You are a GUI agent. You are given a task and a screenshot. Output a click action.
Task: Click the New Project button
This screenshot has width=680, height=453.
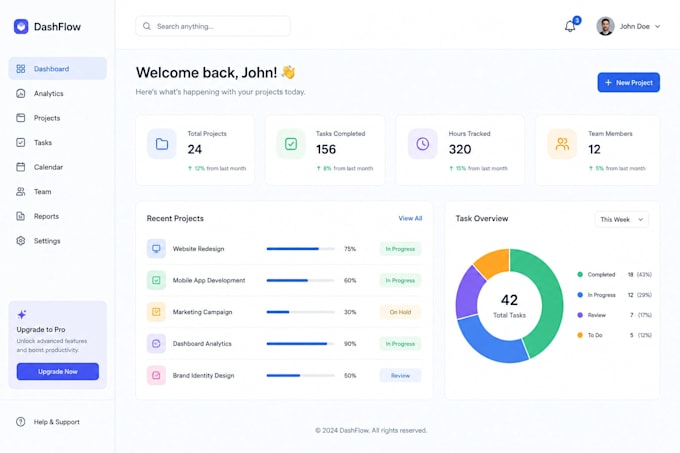[629, 82]
